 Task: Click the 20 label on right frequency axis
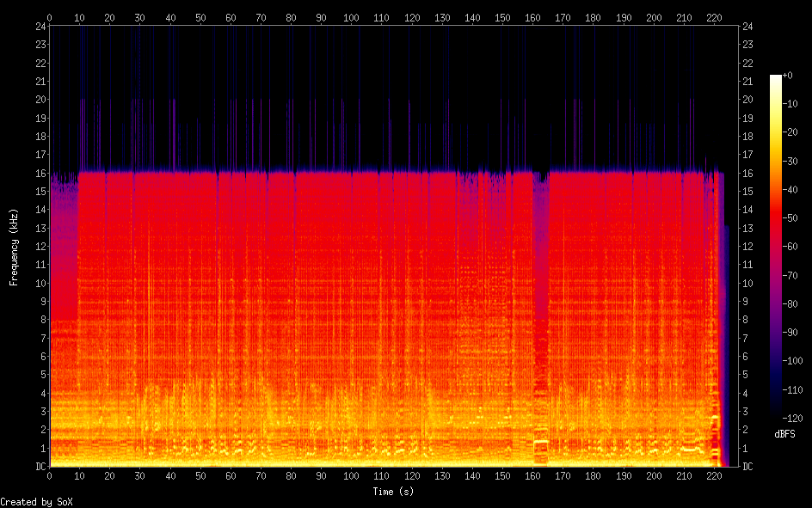747,100
